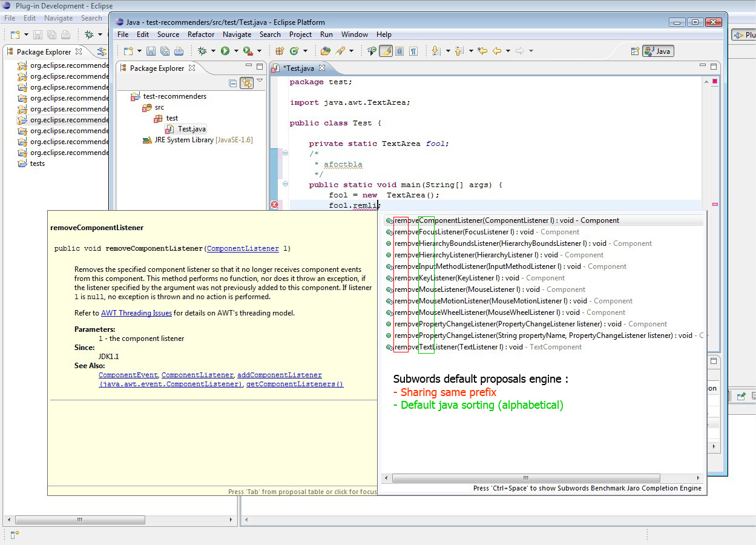This screenshot has width=756, height=545.
Task: Select Test.java in Package Explorer tree
Action: tap(185, 129)
